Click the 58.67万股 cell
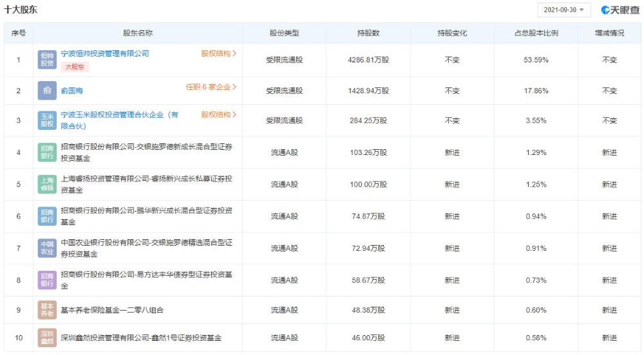 (x=368, y=280)
